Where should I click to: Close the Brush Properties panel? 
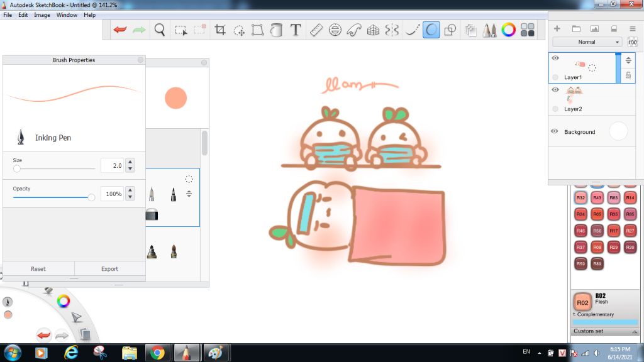coord(140,60)
